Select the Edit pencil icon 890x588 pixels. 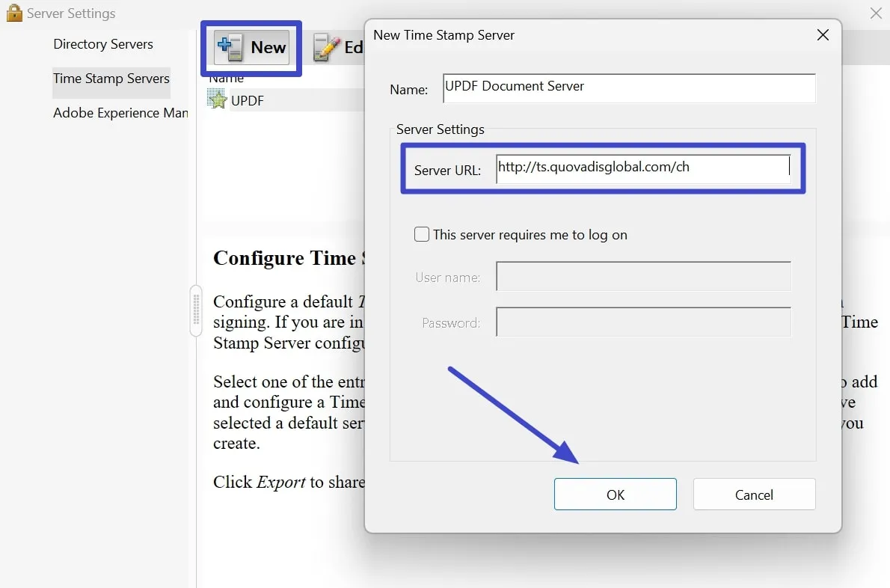(x=331, y=46)
